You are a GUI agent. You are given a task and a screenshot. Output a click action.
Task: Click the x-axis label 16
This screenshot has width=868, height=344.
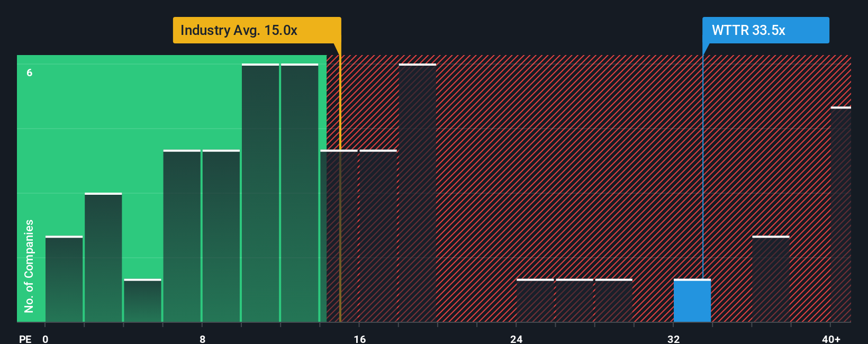[359, 339]
